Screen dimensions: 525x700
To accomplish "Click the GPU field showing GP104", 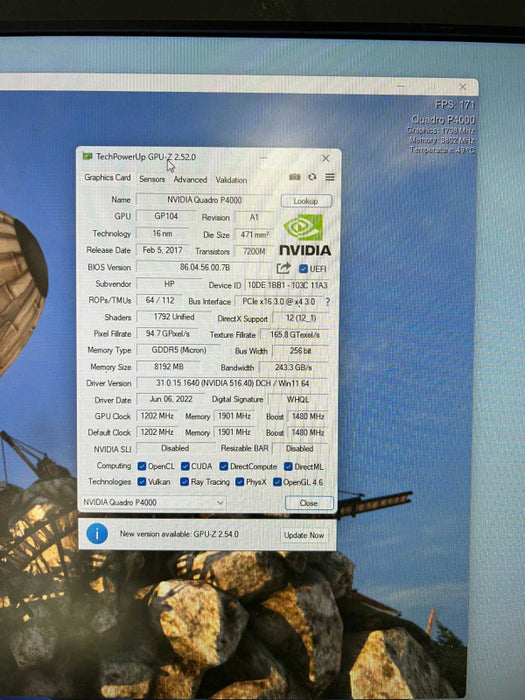I will coord(166,216).
